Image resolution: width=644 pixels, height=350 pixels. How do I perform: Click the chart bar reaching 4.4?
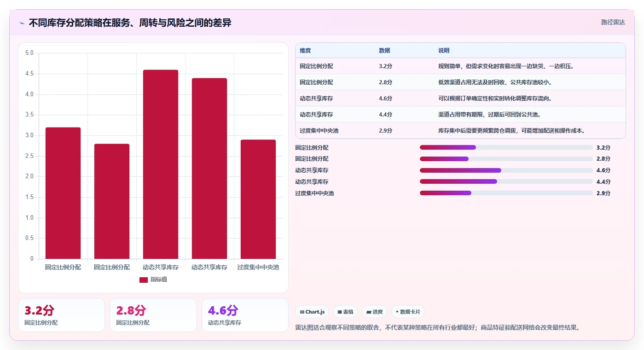[209, 169]
